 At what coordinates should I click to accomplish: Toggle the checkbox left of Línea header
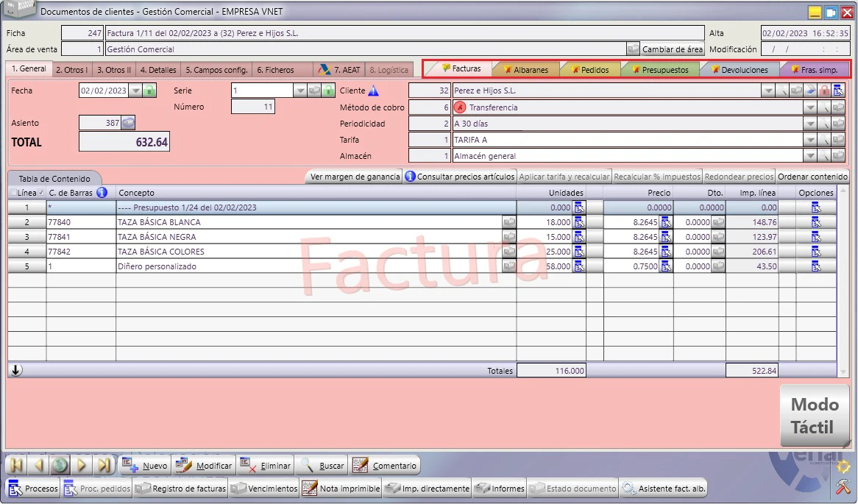(13, 193)
